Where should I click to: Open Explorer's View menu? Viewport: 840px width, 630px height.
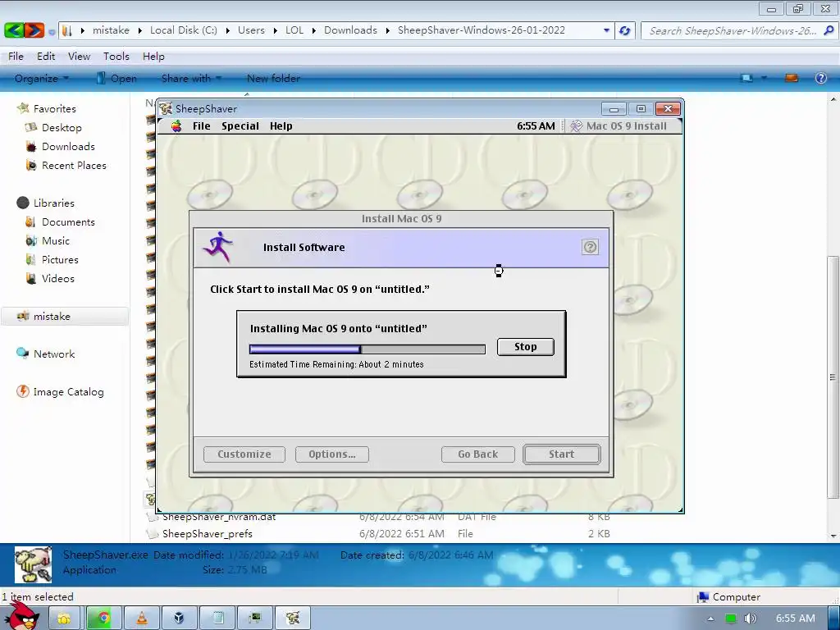tap(79, 57)
